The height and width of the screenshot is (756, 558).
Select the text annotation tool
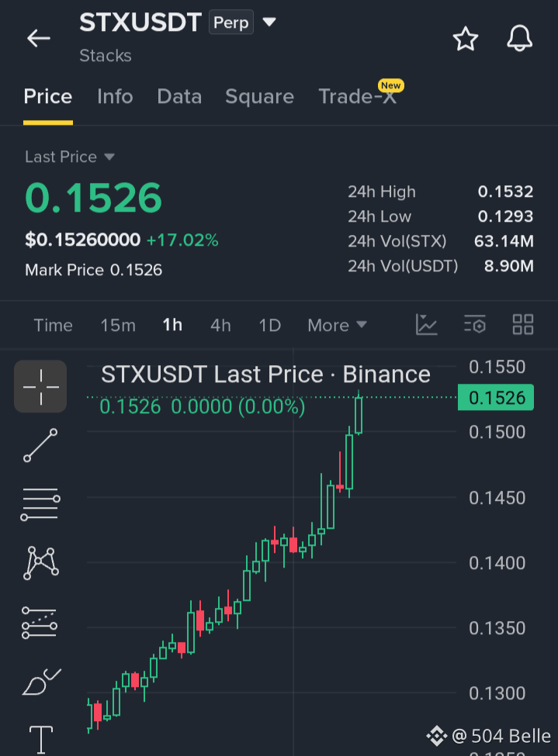pyautogui.click(x=41, y=740)
